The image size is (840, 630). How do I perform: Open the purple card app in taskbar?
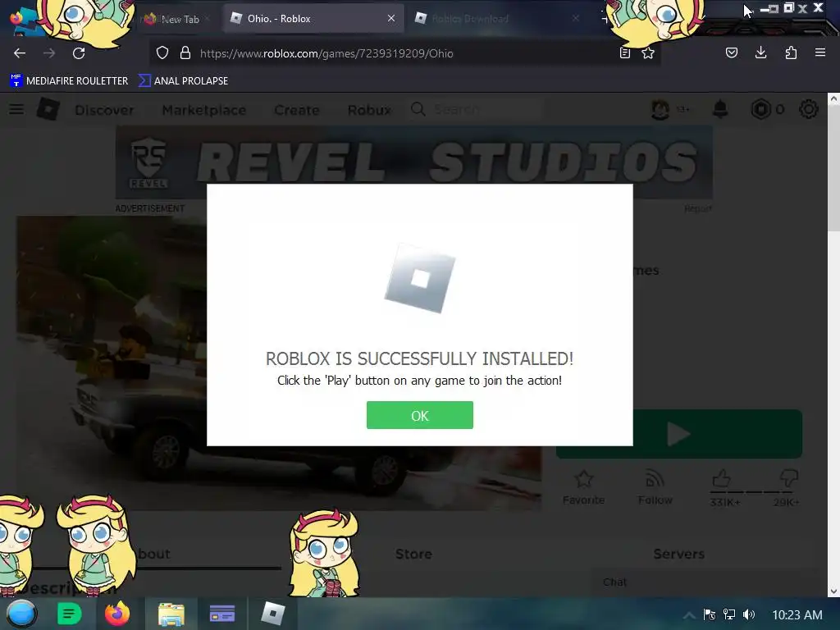pos(221,614)
